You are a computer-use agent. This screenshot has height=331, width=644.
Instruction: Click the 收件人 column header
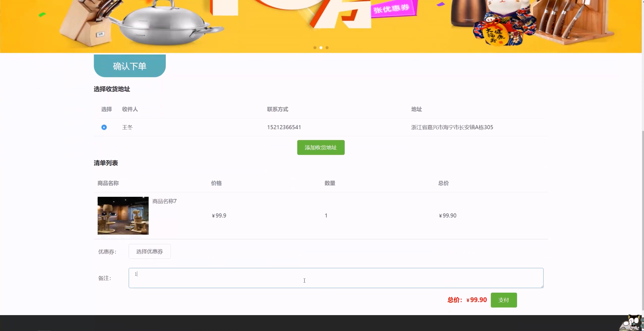click(130, 109)
